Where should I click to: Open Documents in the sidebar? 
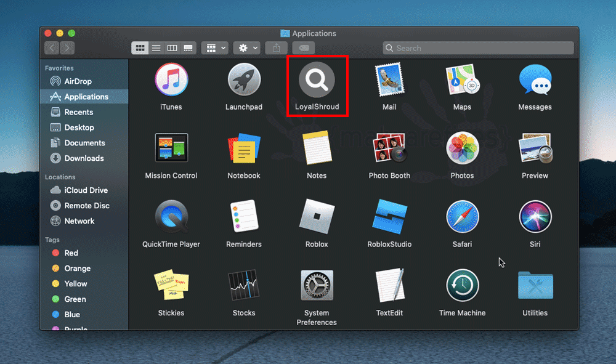click(84, 143)
